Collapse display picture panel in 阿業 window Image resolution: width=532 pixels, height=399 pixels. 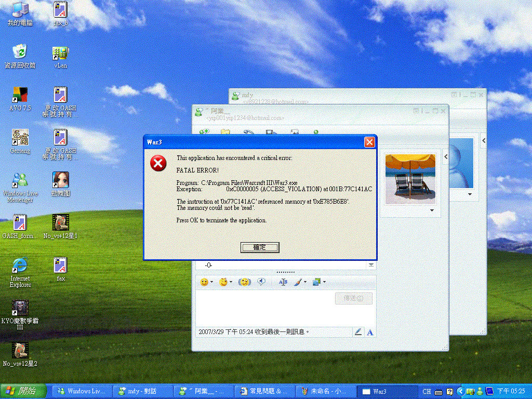(x=446, y=157)
